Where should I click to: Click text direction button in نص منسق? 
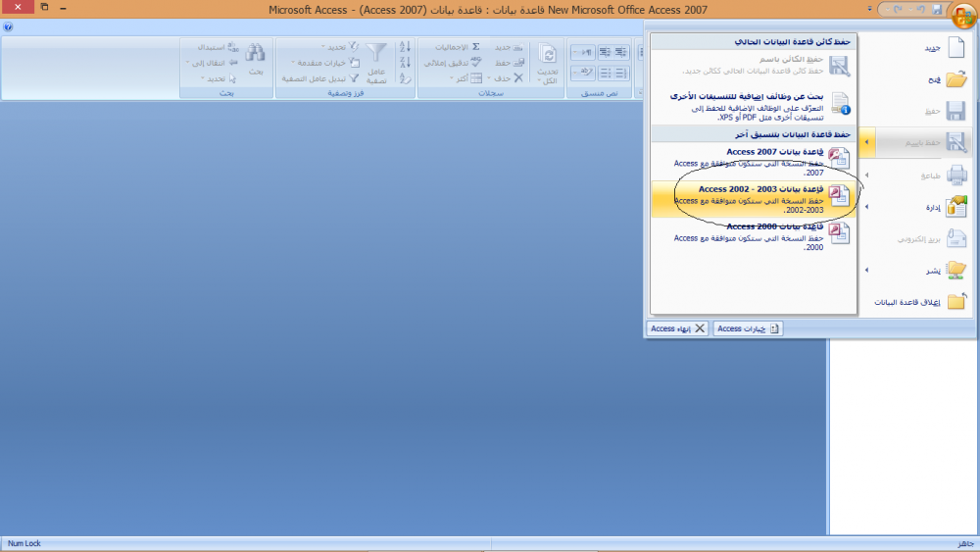pyautogui.click(x=582, y=52)
